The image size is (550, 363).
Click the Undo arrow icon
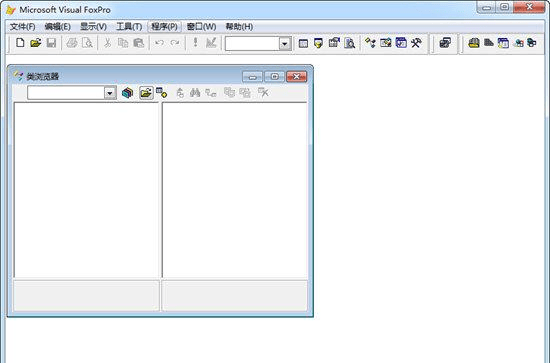pos(159,43)
